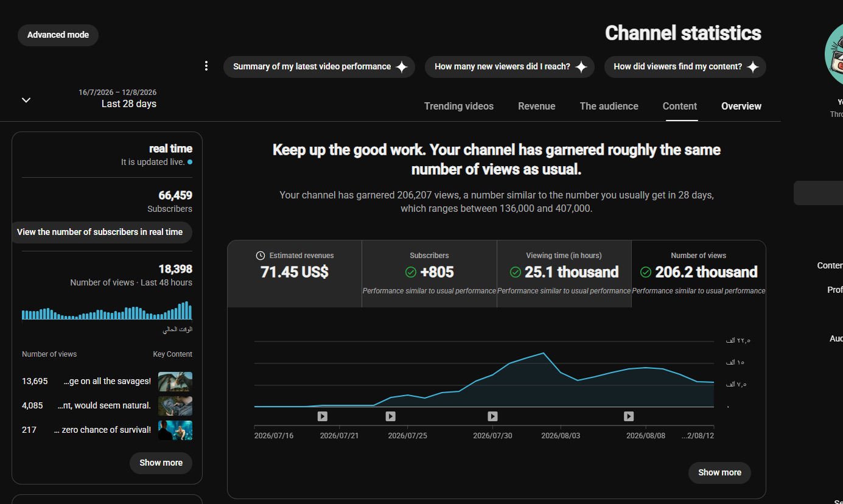Click video marker icon near 2026/07/30
This screenshot has width=843, height=504.
(x=493, y=416)
